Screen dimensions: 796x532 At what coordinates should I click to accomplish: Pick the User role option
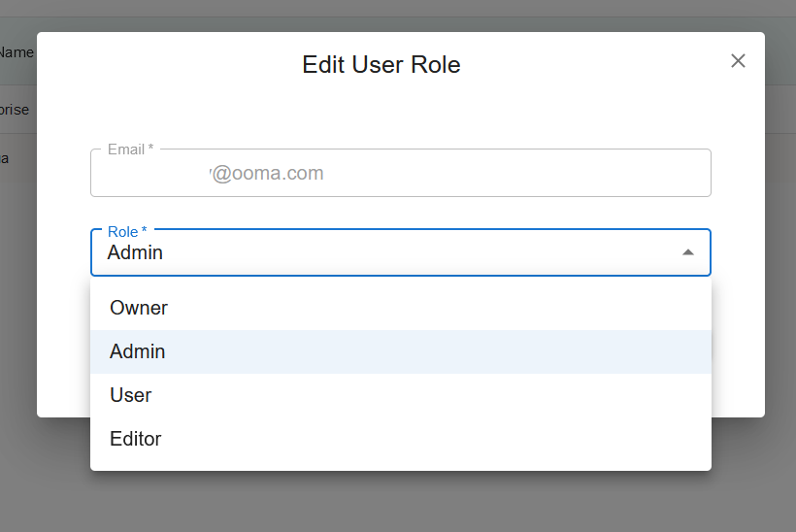[131, 395]
